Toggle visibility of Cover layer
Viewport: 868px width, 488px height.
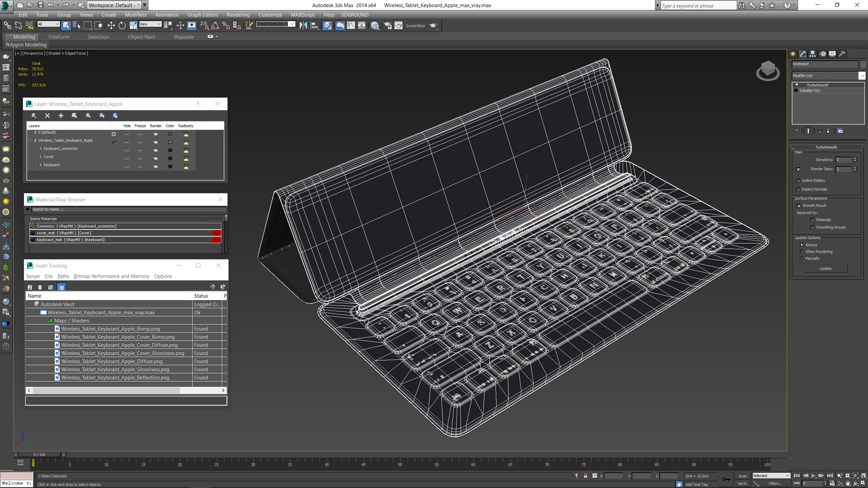tap(127, 157)
